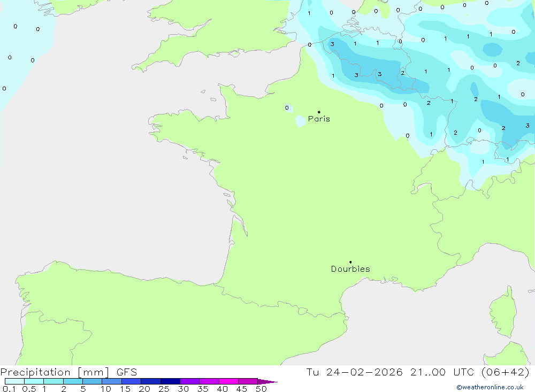Click the legend value 35
Image resolution: width=535 pixels, height=392 pixels.
pyautogui.click(x=203, y=389)
